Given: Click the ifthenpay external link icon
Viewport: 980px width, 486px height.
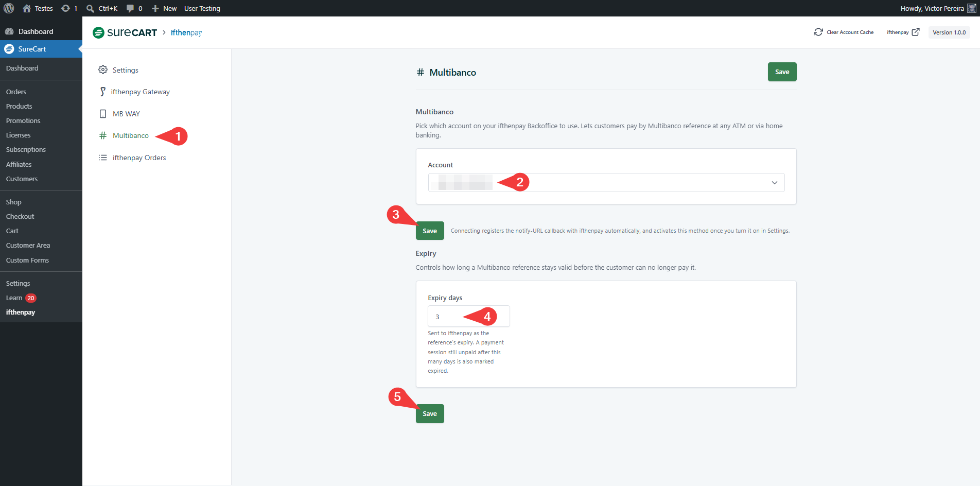Looking at the screenshot, I should [916, 32].
